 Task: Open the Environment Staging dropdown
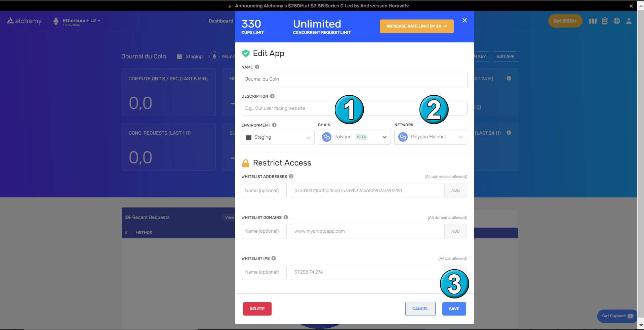(278, 137)
